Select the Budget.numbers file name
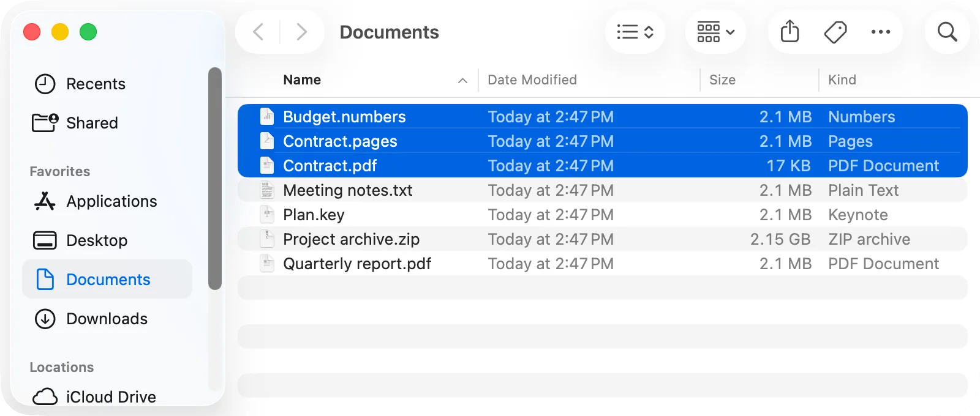 pos(344,117)
